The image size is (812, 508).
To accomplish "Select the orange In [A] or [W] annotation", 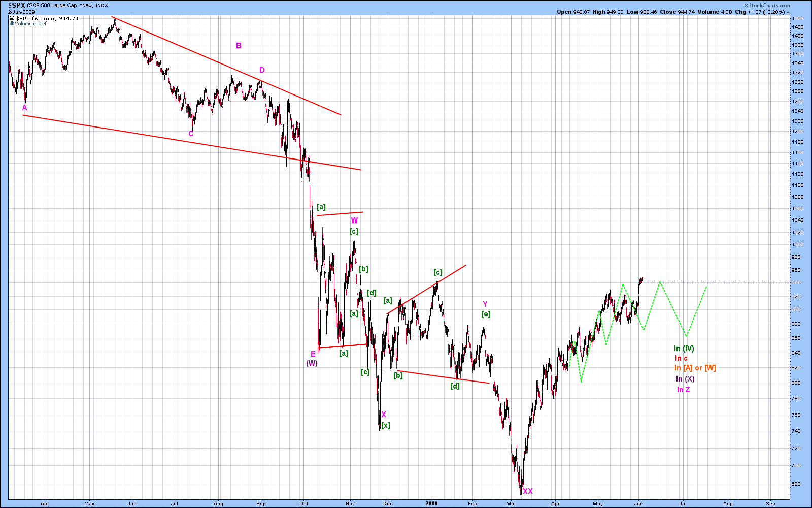I will 695,368.
